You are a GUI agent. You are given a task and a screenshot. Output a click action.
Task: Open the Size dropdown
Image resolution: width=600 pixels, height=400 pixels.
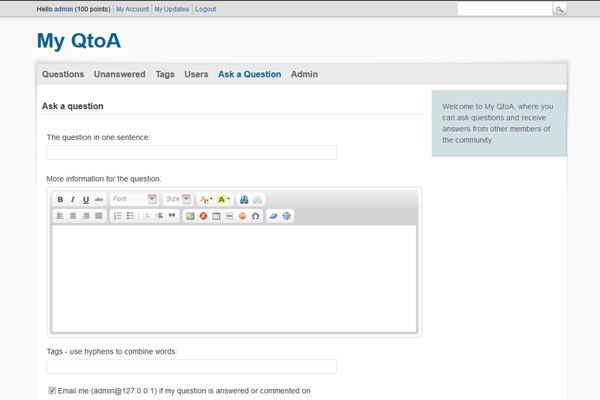(x=178, y=199)
